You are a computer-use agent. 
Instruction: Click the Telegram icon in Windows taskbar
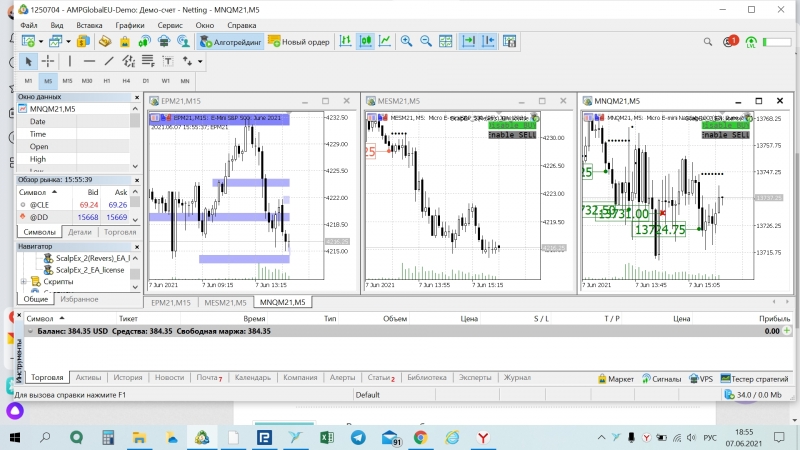coord(358,437)
